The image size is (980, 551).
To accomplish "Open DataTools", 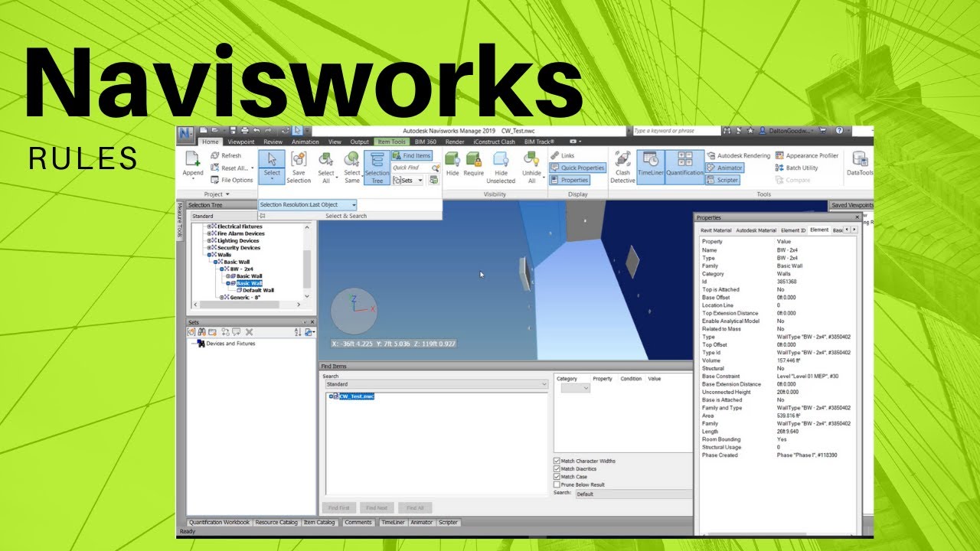I will [x=860, y=164].
